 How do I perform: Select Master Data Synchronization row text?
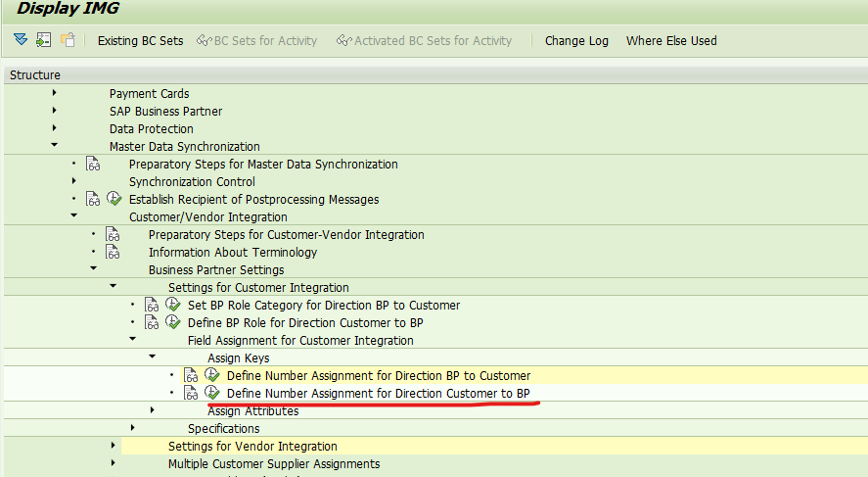tap(184, 147)
